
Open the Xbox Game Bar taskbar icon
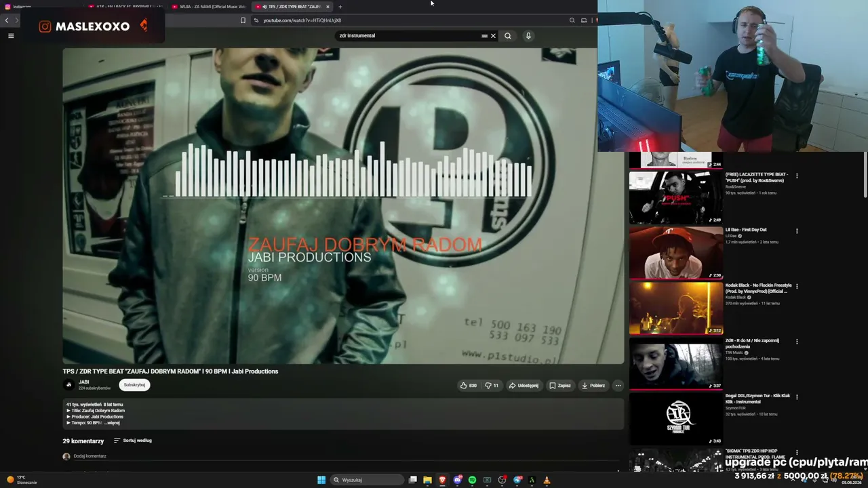click(487, 480)
